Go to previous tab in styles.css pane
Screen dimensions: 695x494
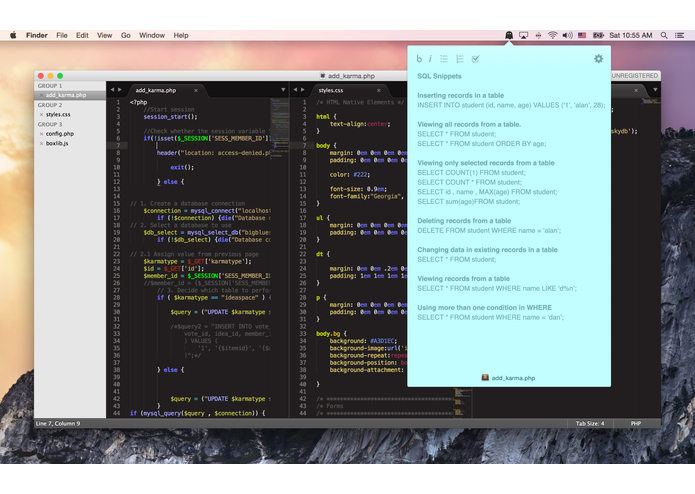click(295, 90)
